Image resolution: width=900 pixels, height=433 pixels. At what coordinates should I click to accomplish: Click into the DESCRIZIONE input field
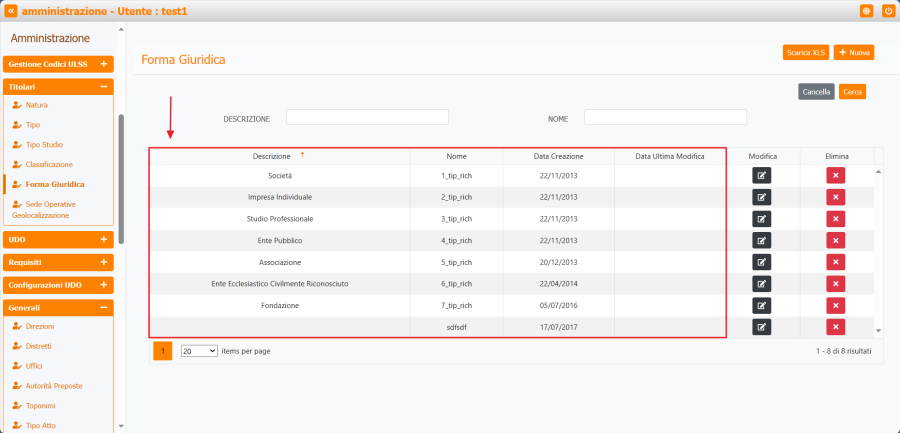click(x=367, y=118)
